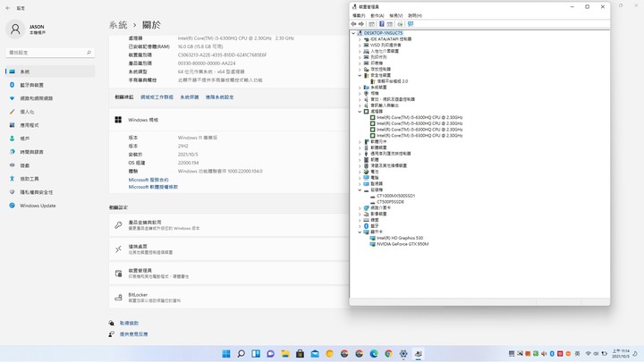Open the BitLocker settings row
This screenshot has width=644, height=362.
coord(229,298)
